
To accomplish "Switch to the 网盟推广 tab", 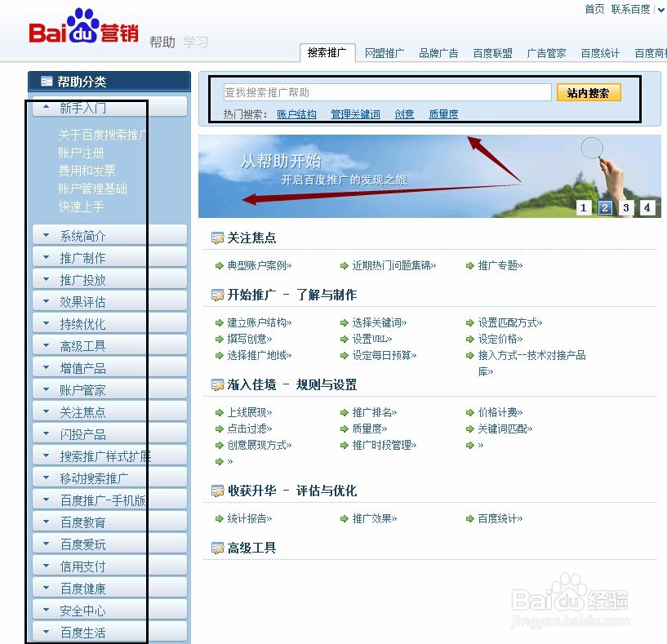I will [385, 53].
